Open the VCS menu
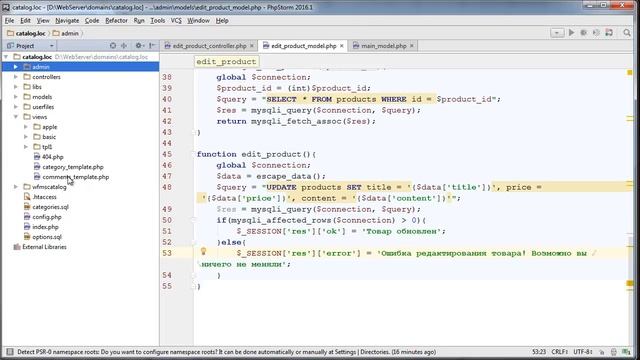Image resolution: width=640 pixels, height=360 pixels. coord(176,20)
